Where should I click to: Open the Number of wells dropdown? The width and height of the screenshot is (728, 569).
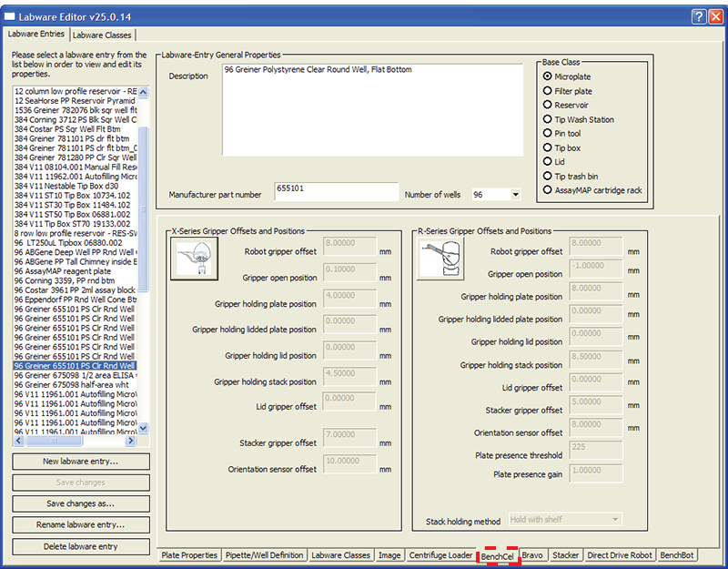515,194
